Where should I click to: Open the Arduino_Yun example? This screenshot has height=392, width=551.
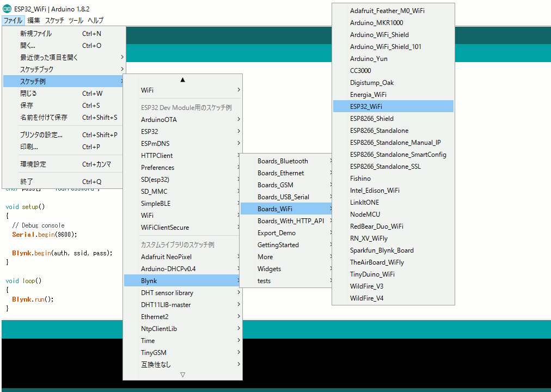pos(393,59)
